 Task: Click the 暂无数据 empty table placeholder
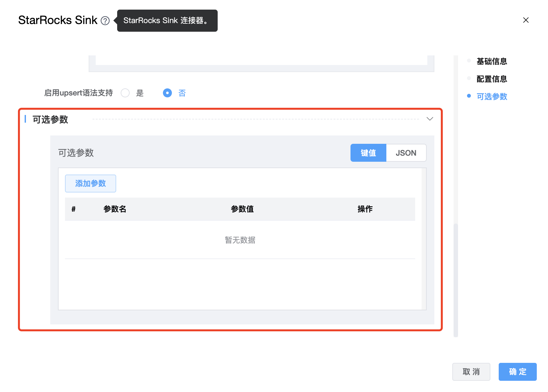click(240, 240)
